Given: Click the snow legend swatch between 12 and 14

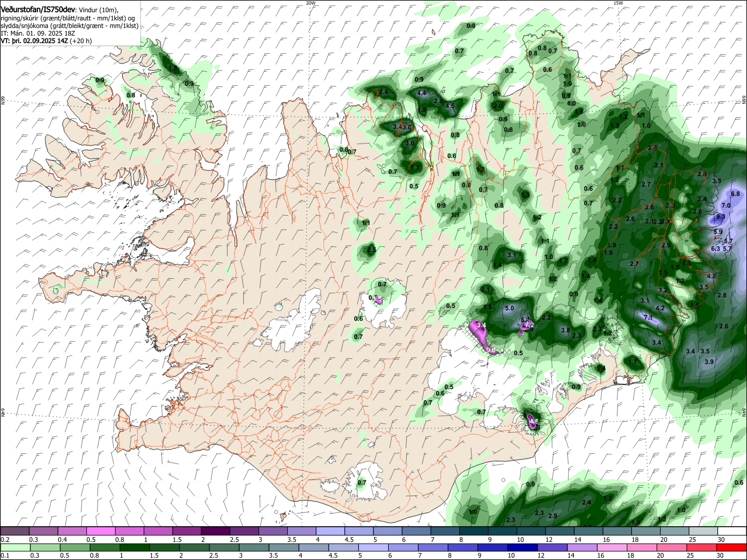Looking at the screenshot, I should click(560, 531).
